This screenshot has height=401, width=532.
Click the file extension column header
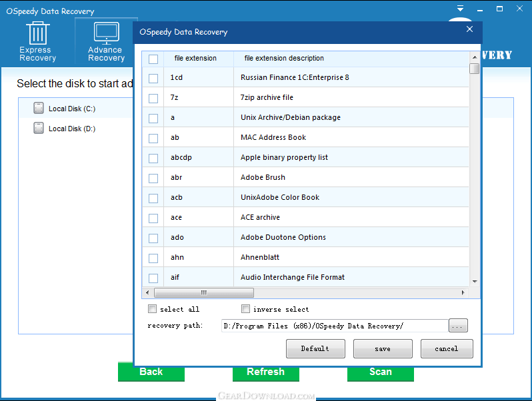pyautogui.click(x=199, y=59)
